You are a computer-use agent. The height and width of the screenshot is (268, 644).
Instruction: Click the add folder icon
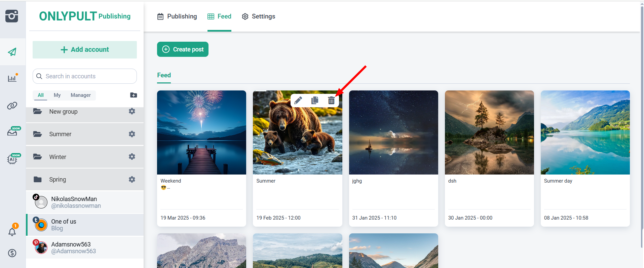134,95
